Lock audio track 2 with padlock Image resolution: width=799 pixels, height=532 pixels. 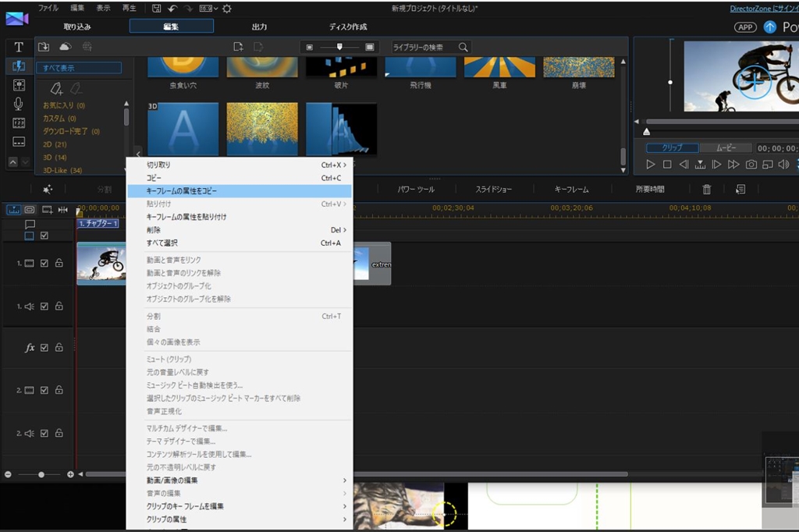tap(59, 433)
